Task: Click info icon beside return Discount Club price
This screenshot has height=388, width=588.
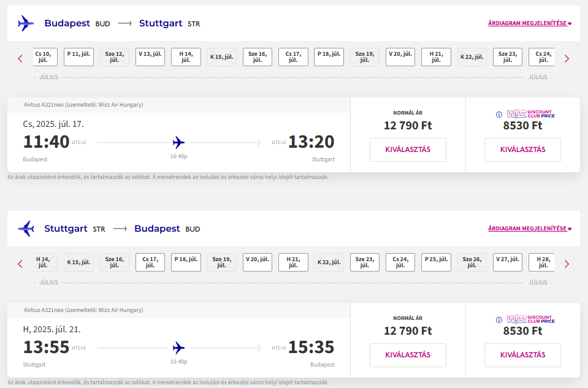Action: click(499, 320)
